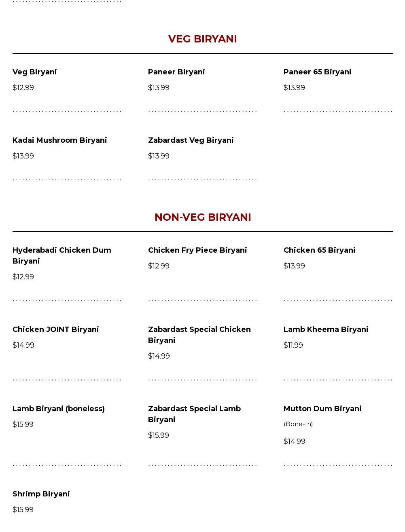The image size is (405, 532).
Task: Select the Veg Biryani menu item title
Action: tap(35, 72)
